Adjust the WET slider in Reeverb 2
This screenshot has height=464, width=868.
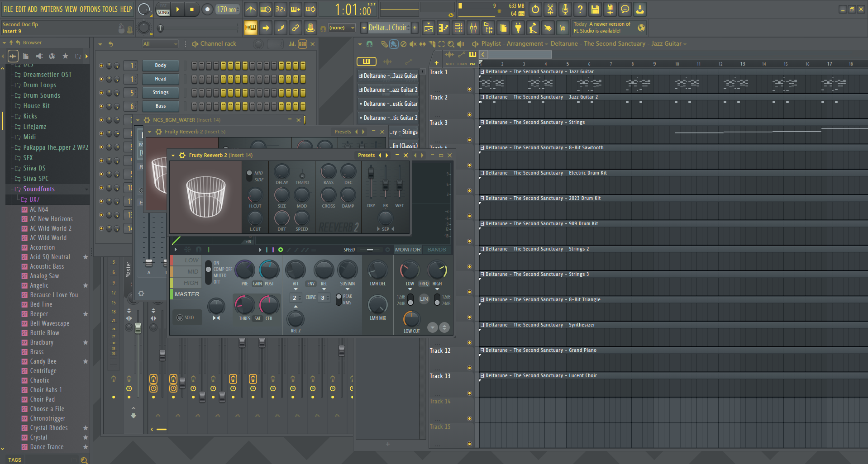tap(400, 184)
